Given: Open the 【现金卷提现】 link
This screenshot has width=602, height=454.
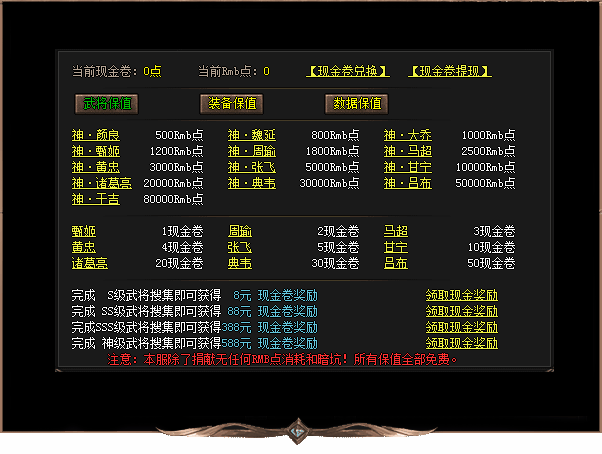Looking at the screenshot, I should [449, 72].
